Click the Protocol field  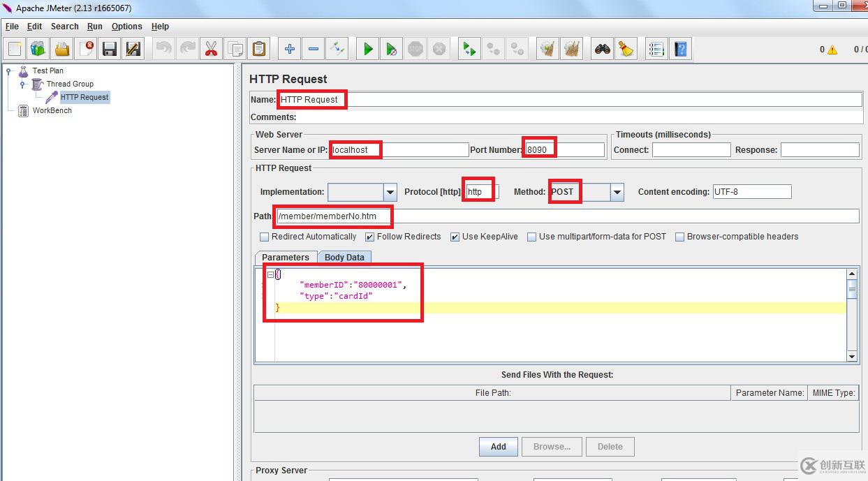(482, 192)
